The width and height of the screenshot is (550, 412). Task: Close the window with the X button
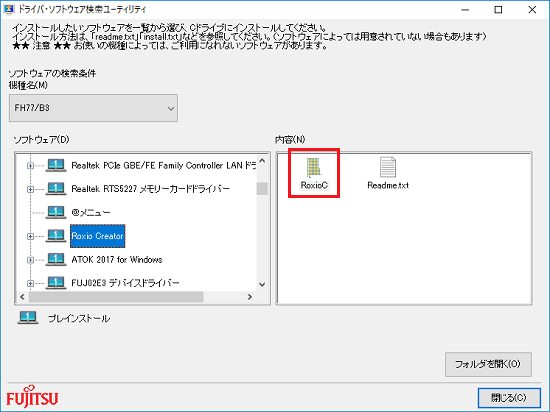coord(532,10)
